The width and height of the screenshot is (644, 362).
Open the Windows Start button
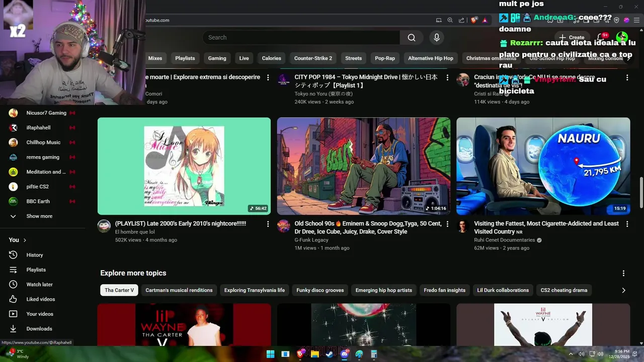(270, 354)
